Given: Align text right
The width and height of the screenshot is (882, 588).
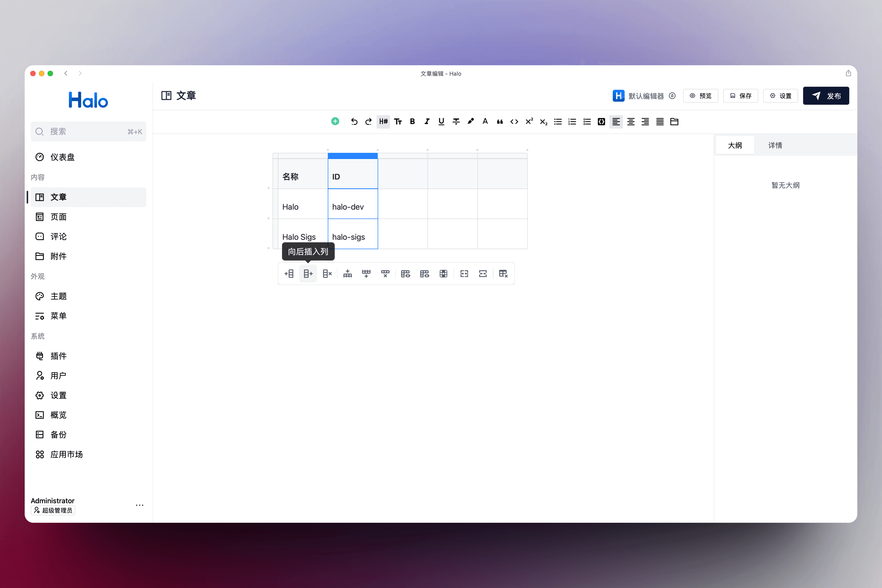Looking at the screenshot, I should (645, 122).
